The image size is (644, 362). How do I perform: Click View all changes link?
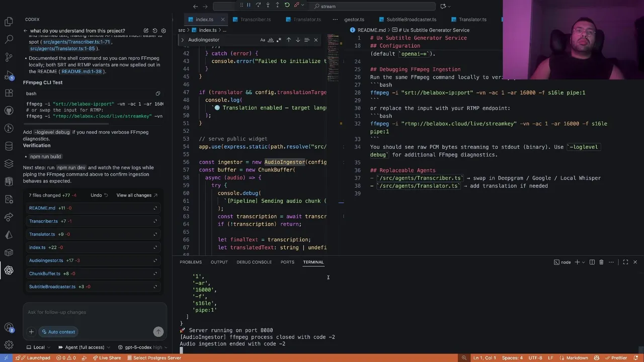point(137,195)
